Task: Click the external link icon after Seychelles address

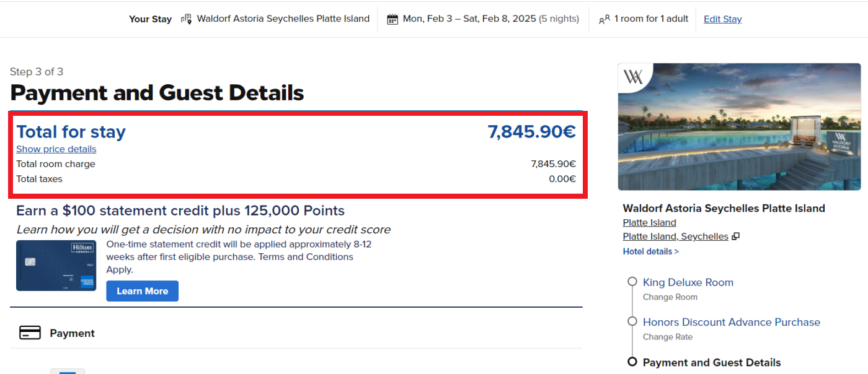Action: click(736, 237)
